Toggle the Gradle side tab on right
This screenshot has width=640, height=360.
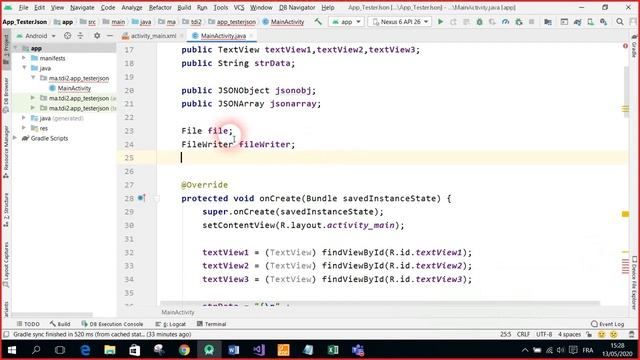[634, 46]
